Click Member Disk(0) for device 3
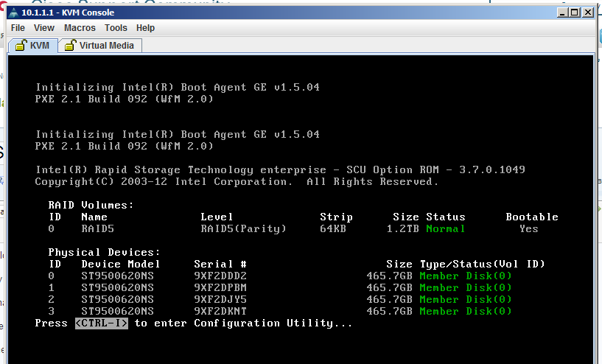Image resolution: width=602 pixels, height=364 pixels. coord(466,312)
